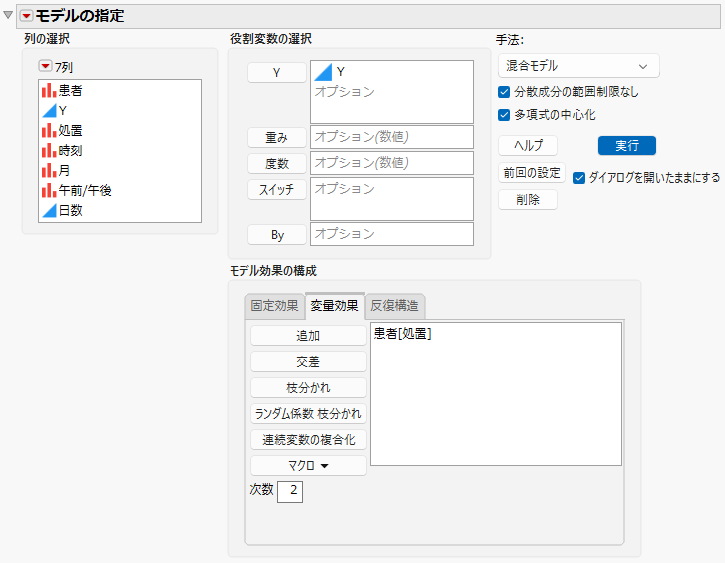Viewport: 725px width, 563px height.
Task: Toggle the 多項式の中心化 checkbox
Action: click(504, 115)
